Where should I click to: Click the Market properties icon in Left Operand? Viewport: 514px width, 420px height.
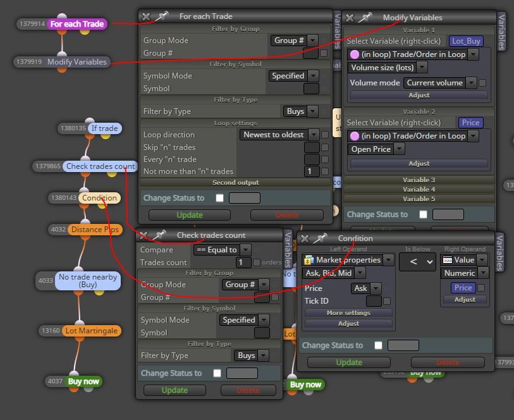[308, 260]
